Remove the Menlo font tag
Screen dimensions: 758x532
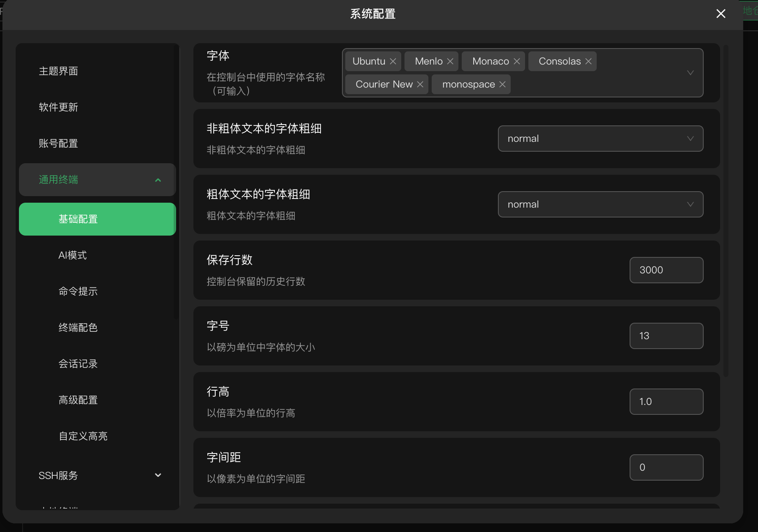click(449, 61)
